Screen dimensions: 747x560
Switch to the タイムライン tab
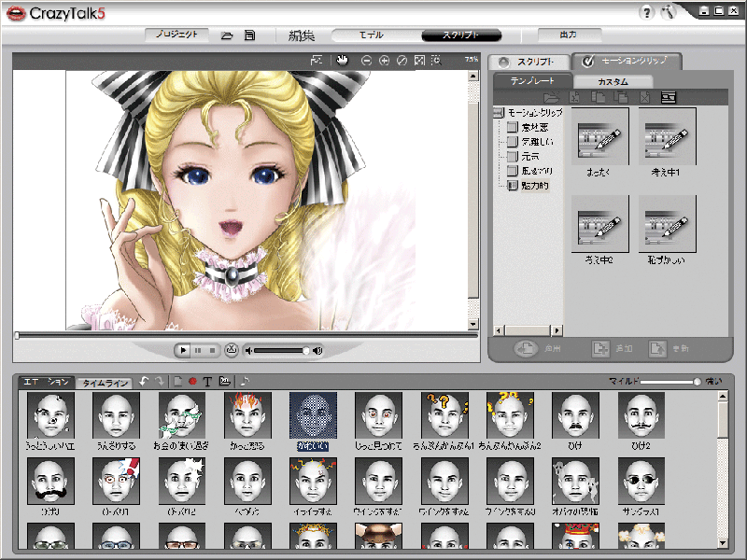pyautogui.click(x=104, y=383)
